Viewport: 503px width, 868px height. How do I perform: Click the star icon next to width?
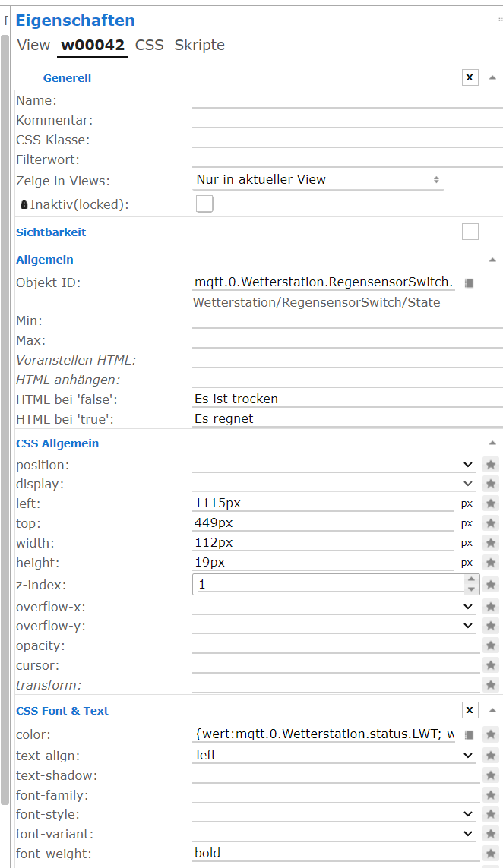click(490, 542)
